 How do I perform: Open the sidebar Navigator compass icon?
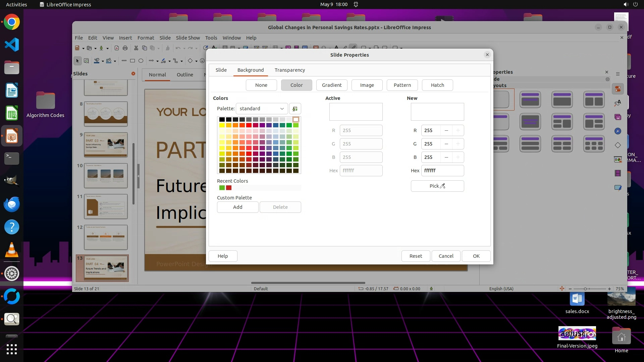pyautogui.click(x=618, y=131)
